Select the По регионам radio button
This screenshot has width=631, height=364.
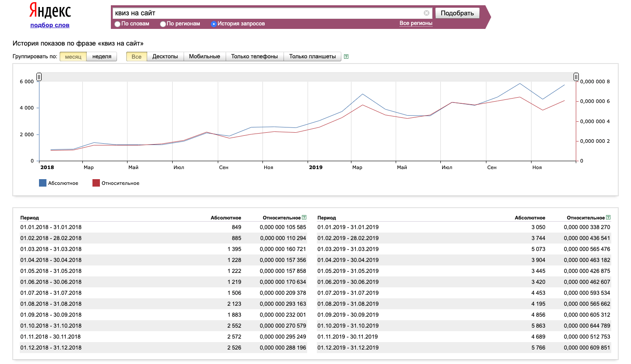[x=163, y=24]
